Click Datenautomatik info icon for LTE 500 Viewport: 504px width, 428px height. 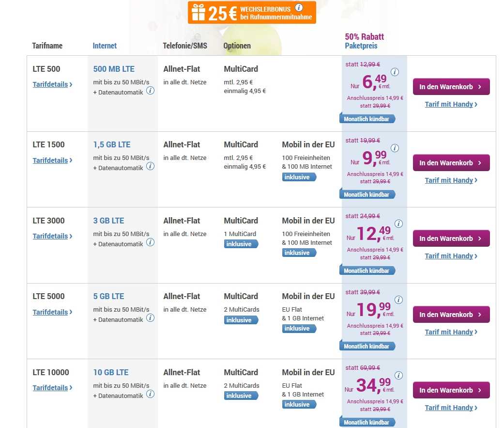[x=151, y=91]
